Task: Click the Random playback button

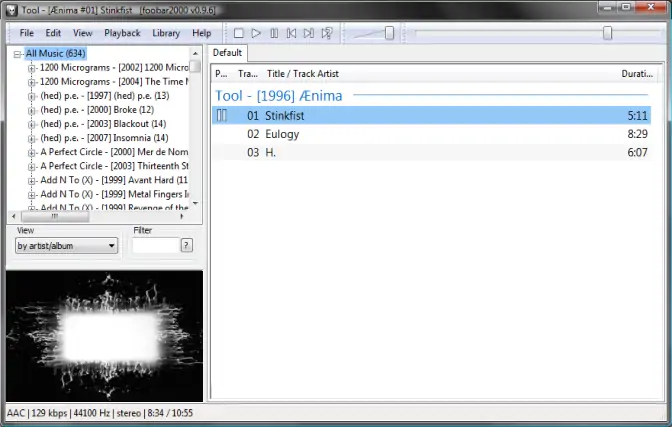Action: point(327,33)
